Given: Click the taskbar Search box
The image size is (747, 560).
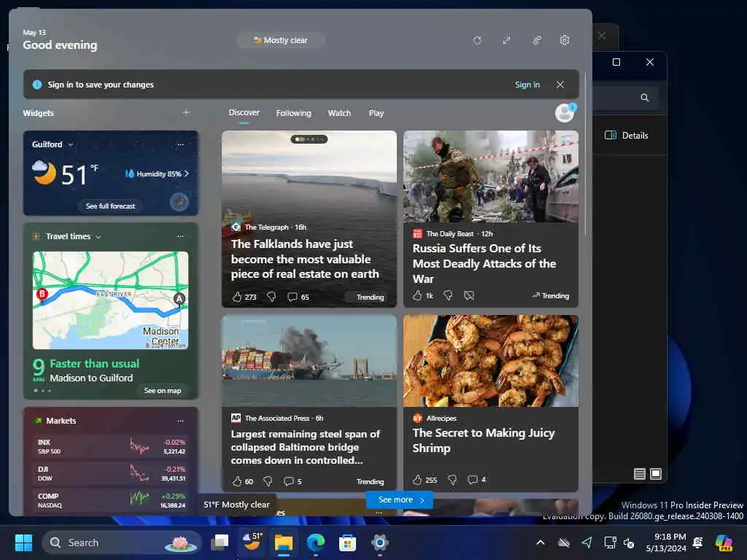Looking at the screenshot, I should pos(122,542).
